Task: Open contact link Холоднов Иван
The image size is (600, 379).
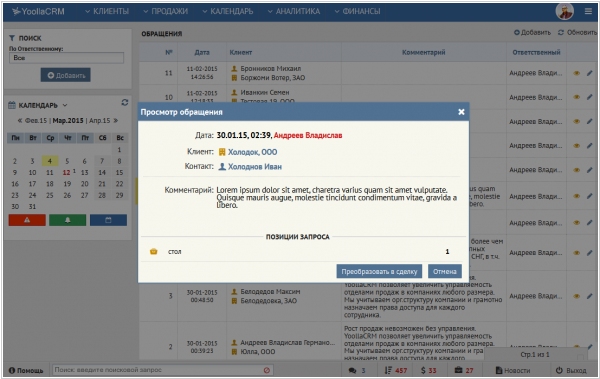Action: [255, 167]
